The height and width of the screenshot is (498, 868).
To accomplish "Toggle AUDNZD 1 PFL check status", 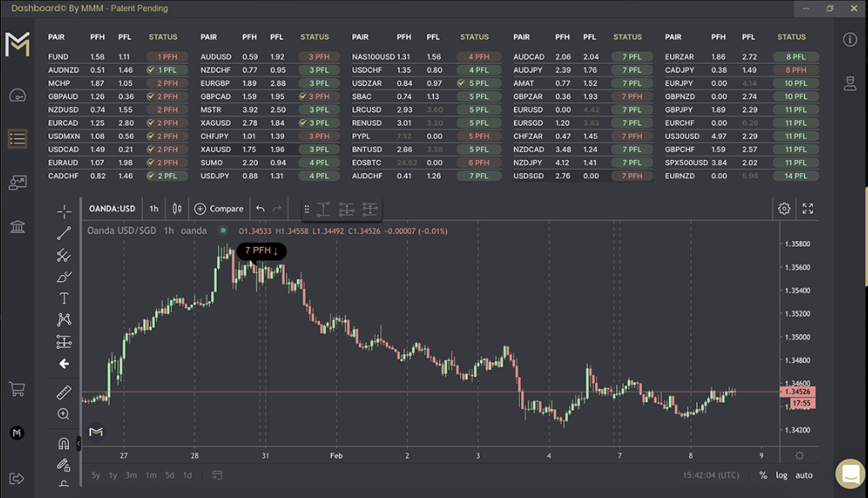I will [151, 71].
